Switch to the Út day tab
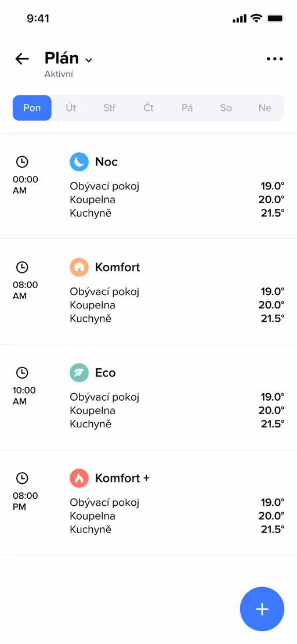Screen dimensions: 297x644 (x=71, y=108)
